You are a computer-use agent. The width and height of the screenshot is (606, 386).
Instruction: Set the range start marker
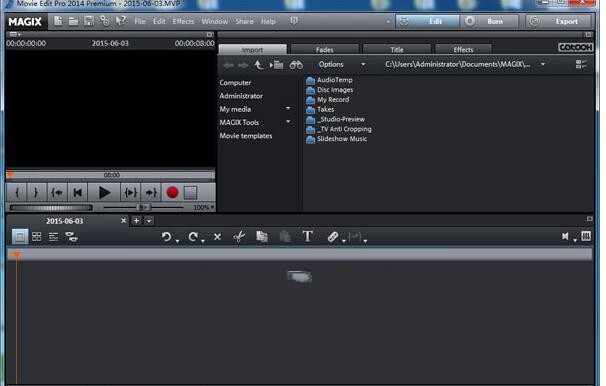pos(17,192)
